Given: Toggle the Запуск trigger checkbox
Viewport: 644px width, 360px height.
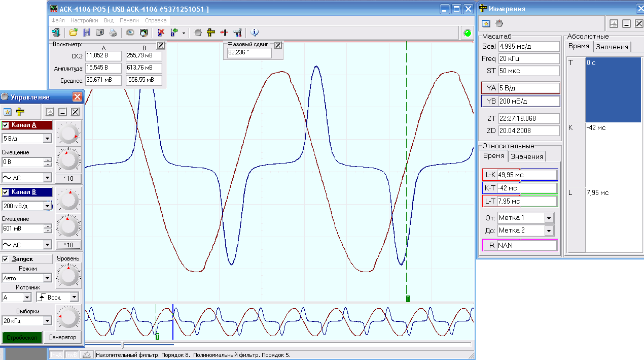Looking at the screenshot, I should (x=6, y=259).
